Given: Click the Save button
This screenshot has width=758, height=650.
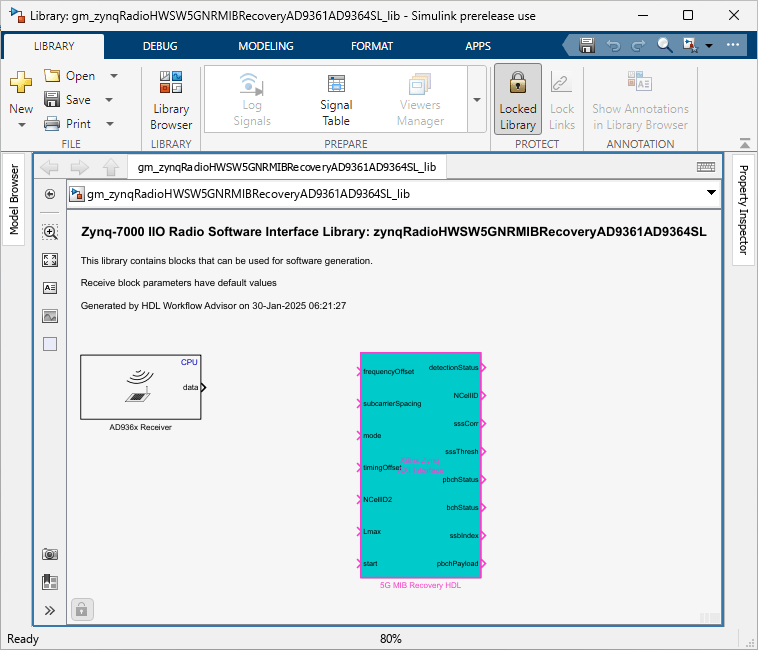Looking at the screenshot, I should 68,100.
